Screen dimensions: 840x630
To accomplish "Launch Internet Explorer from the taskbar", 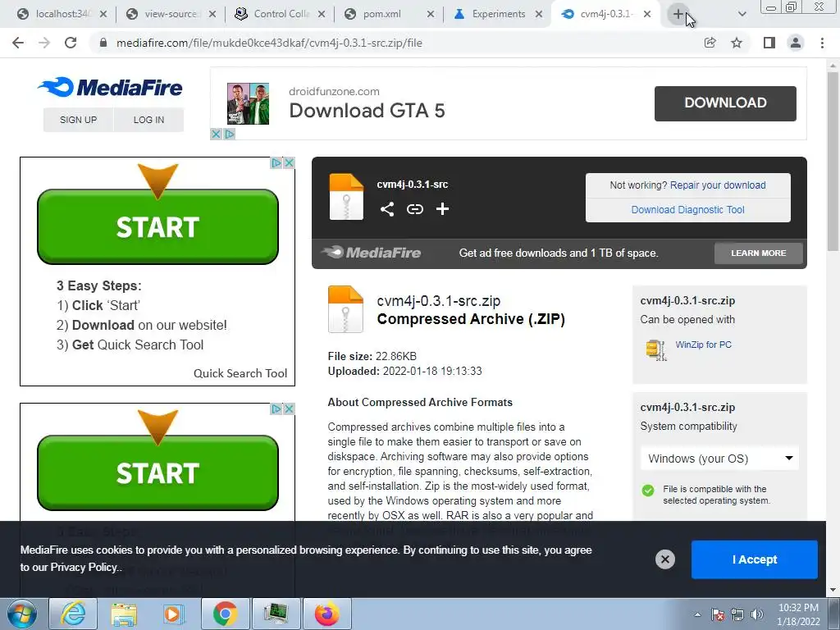I will 73,614.
